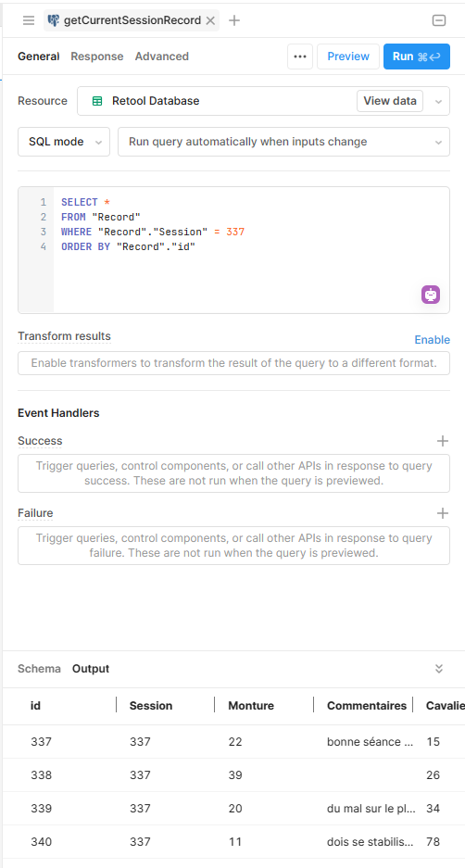The height and width of the screenshot is (868, 465).
Task: Open the SQL mode dropdown
Action: pyautogui.click(x=64, y=142)
